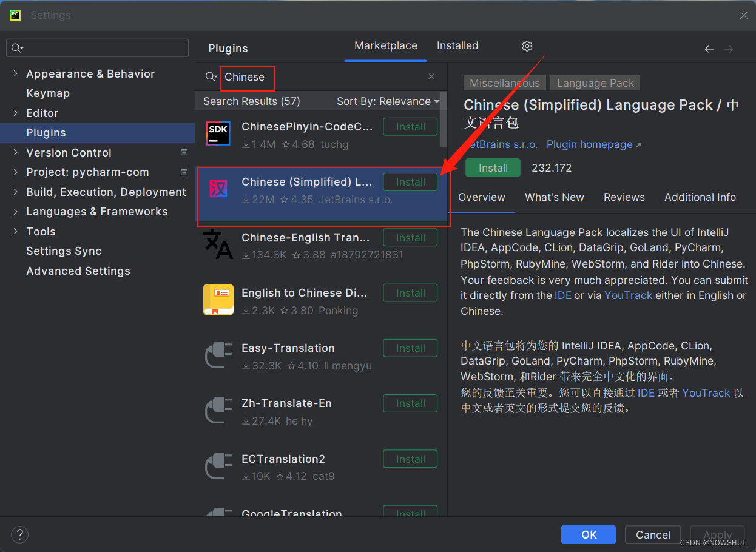This screenshot has height=552, width=756.
Task: Close the Settings window
Action: 743,15
